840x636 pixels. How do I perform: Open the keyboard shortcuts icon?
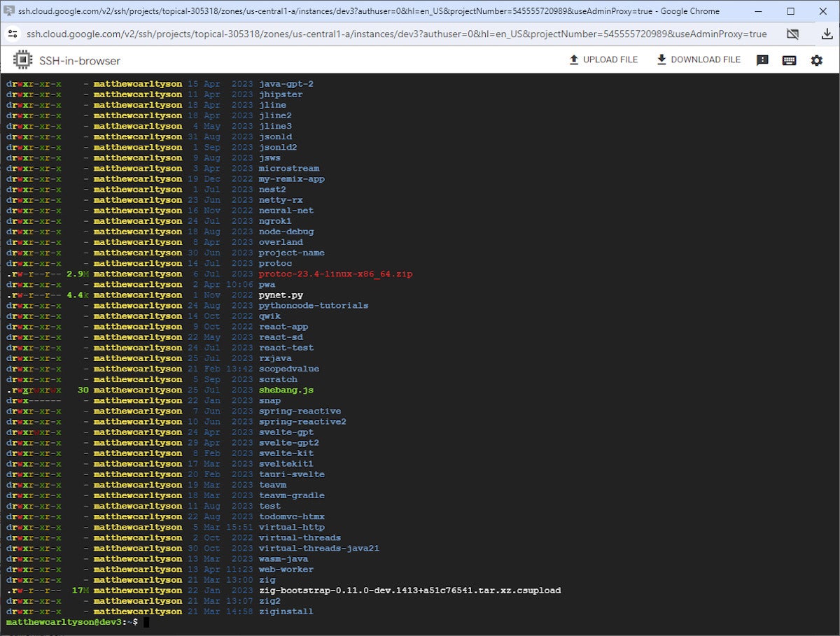tap(789, 60)
